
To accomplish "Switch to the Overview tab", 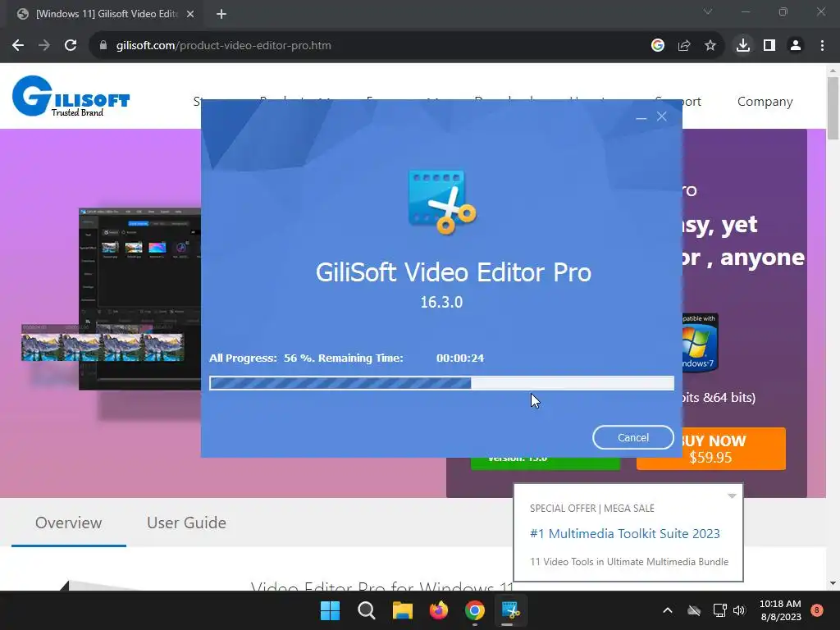I will [x=69, y=523].
